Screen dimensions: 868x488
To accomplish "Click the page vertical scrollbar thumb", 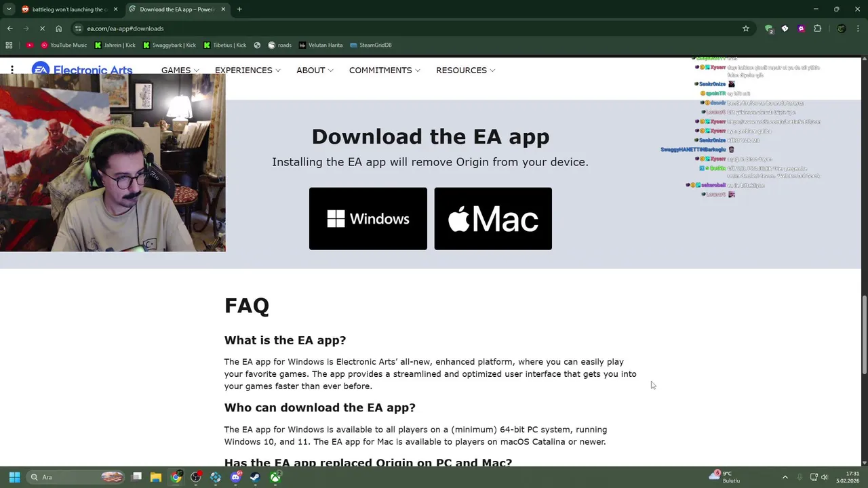I will (x=864, y=334).
